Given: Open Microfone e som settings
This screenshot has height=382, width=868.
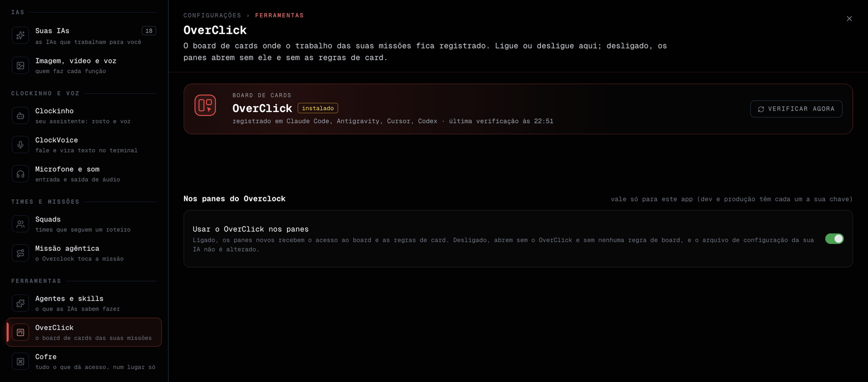Looking at the screenshot, I should click(x=84, y=174).
